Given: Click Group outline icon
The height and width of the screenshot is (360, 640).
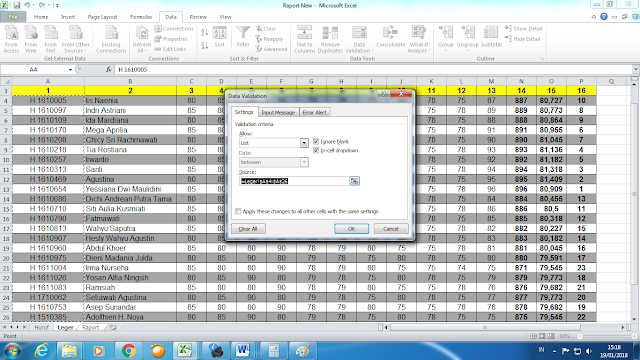Looking at the screenshot, I should click(x=446, y=38).
